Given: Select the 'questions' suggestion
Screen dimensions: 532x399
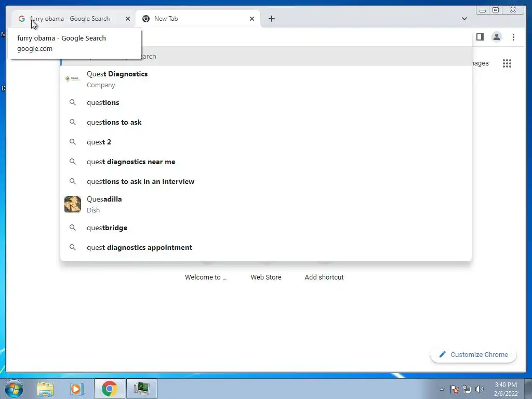Looking at the screenshot, I should click(266, 102).
